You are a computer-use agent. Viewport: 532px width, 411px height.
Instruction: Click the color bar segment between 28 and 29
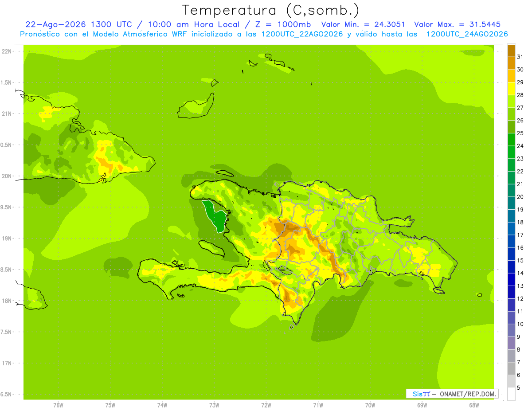(511, 89)
